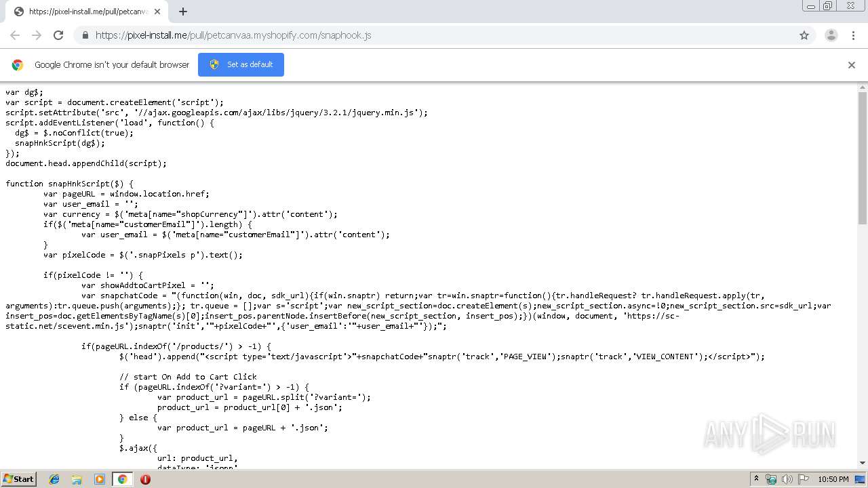The width and height of the screenshot is (868, 488).
Task: Click the '// start On Add to Cart Click' comment
Action: (x=188, y=377)
